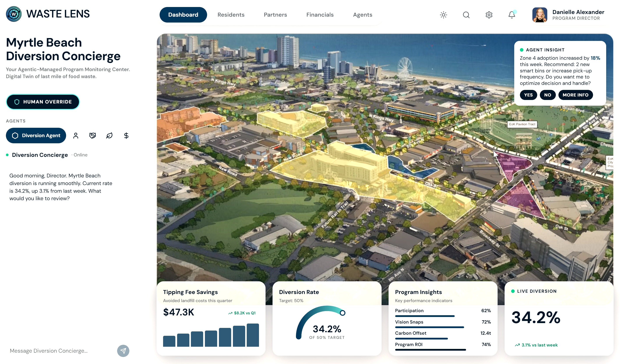
Task: Click the Carbon Offset progress bar
Action: tap(421, 338)
